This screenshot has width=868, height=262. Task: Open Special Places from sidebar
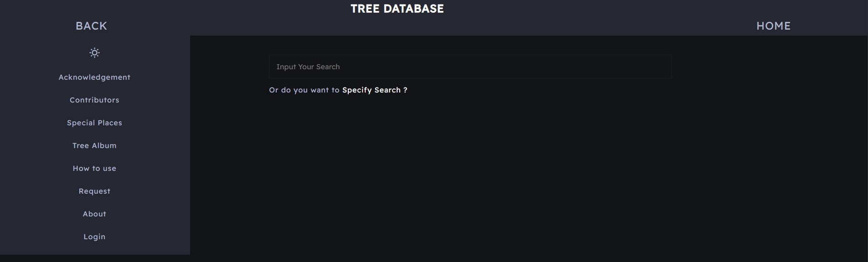pyautogui.click(x=94, y=123)
